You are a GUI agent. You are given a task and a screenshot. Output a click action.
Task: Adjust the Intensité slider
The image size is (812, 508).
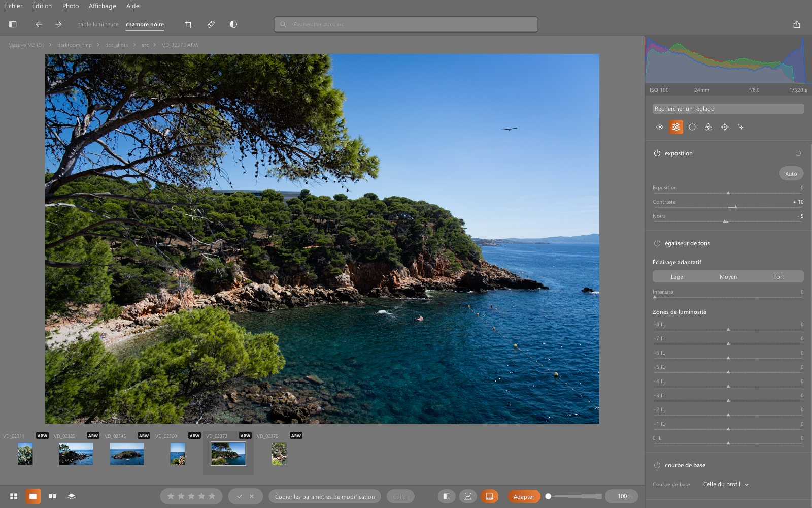tap(728, 297)
